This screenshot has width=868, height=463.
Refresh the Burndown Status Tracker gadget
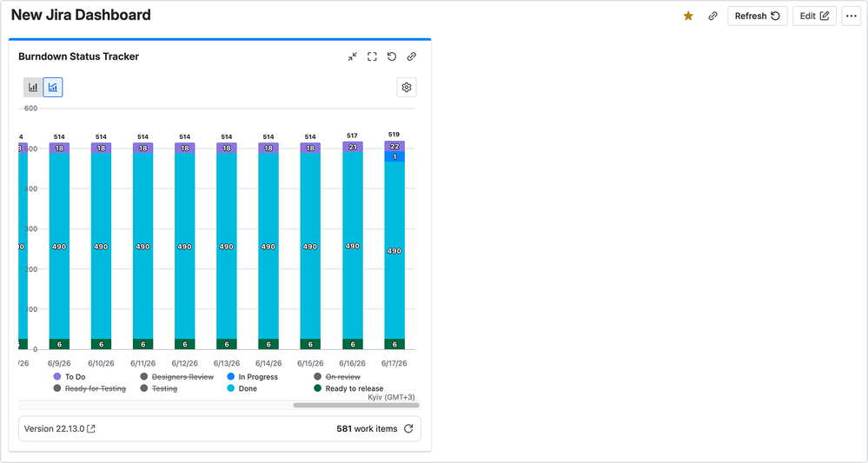392,56
